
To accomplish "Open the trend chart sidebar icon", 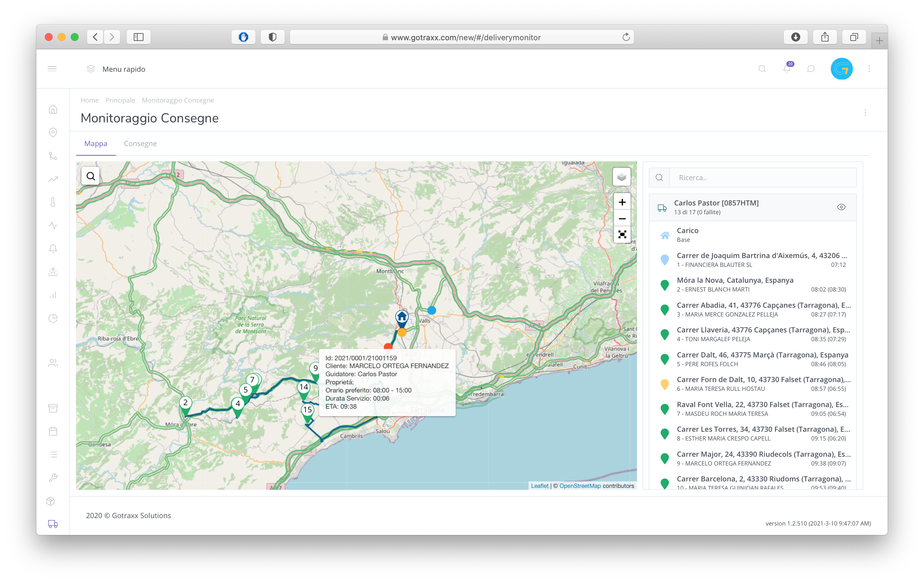I will [x=53, y=179].
